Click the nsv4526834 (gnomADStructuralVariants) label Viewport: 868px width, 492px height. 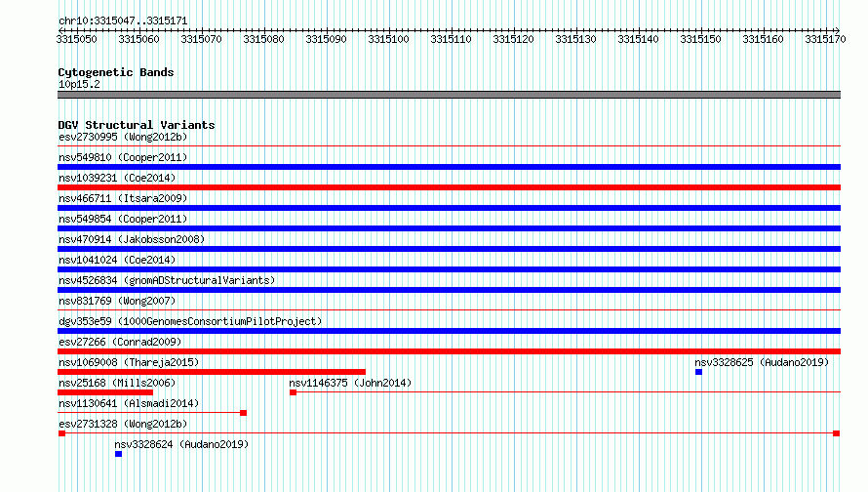click(167, 280)
